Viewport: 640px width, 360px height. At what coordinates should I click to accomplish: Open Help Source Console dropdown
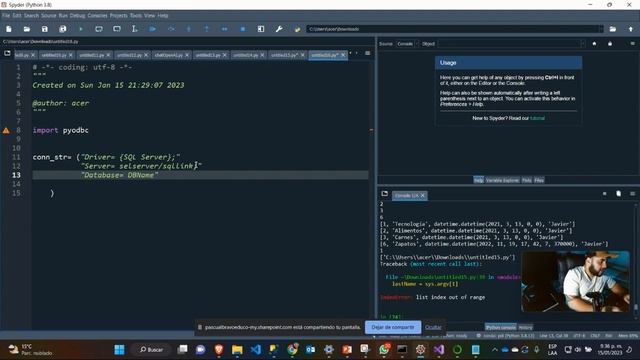(x=407, y=44)
